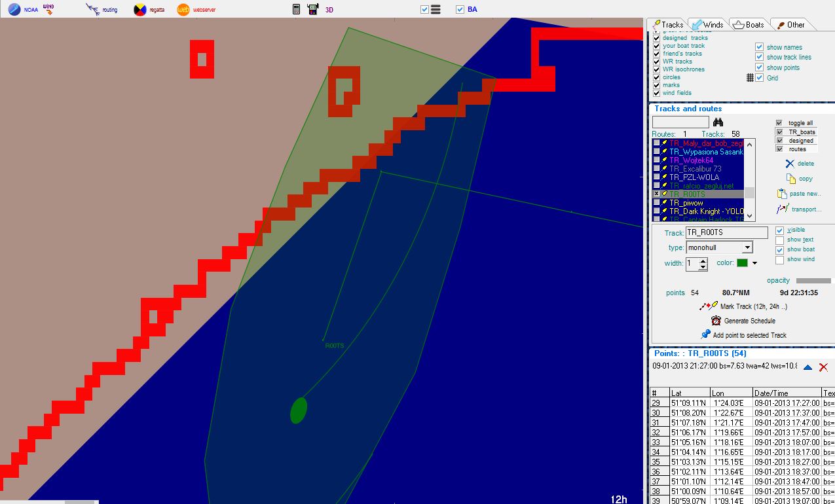Viewport: 835px width, 504px height.
Task: Enable show text checkbox
Action: pos(779,240)
